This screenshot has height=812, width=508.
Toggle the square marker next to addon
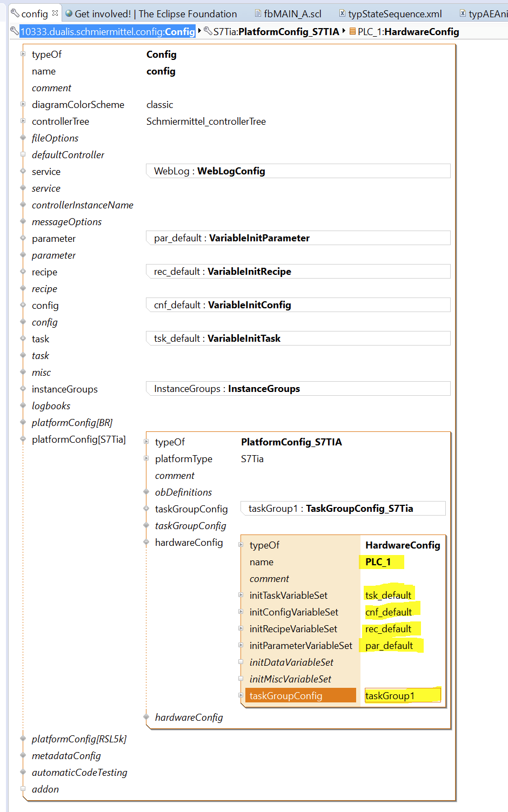coord(23,789)
